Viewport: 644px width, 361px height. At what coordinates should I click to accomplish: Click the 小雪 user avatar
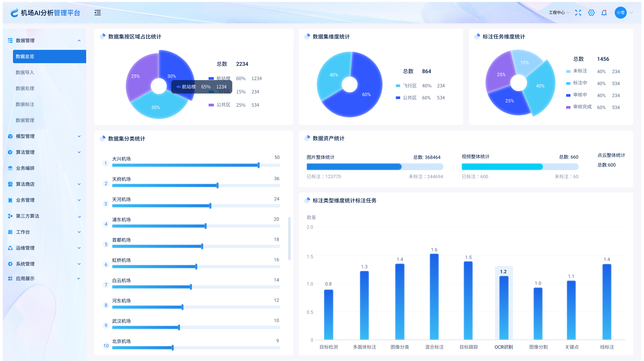pos(620,13)
